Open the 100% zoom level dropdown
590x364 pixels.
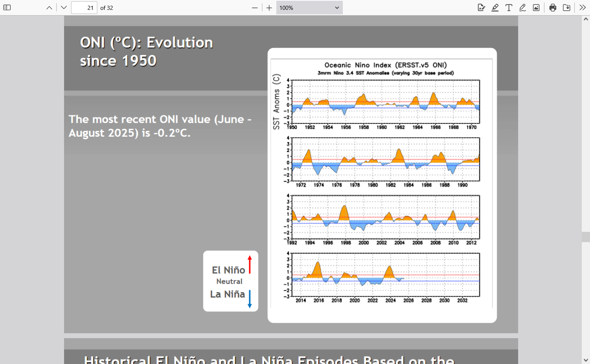309,8
